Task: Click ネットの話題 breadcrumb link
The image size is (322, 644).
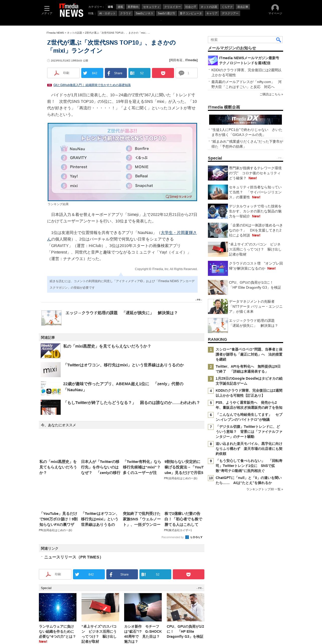Action: [74, 33]
